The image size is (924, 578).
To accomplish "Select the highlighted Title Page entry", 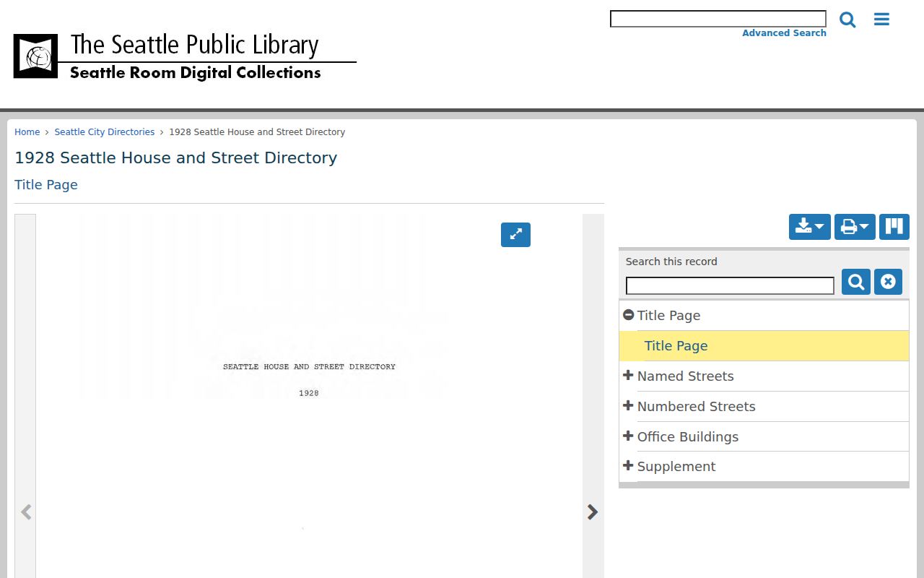I will pyautogui.click(x=764, y=346).
